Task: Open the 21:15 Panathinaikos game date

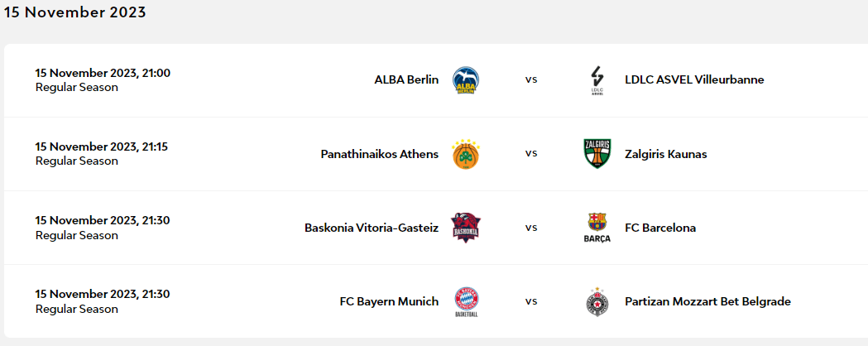Action: [x=101, y=147]
